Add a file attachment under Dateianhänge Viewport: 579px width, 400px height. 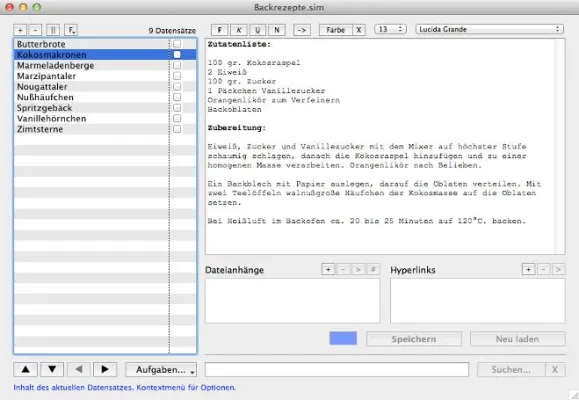click(328, 270)
